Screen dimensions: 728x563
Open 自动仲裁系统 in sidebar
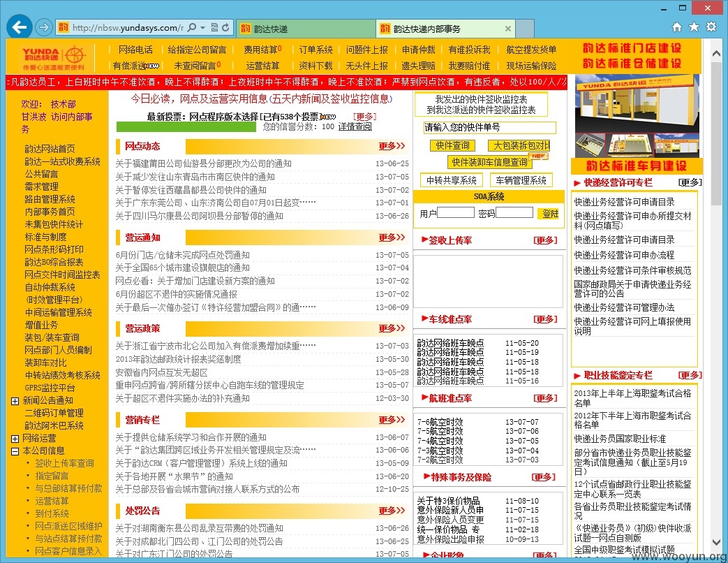pyautogui.click(x=50, y=288)
